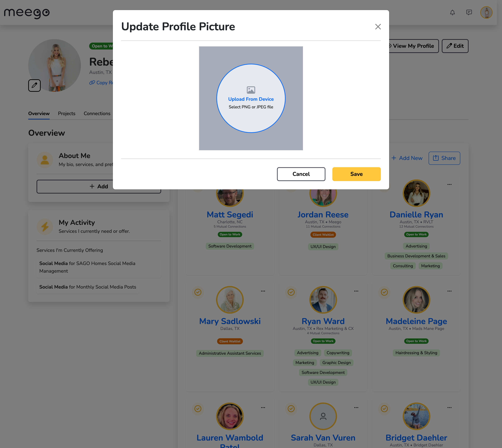Viewport: 502px width, 448px height.
Task: Toggle the checkmark badge on Ryan Ward card
Action: (x=291, y=292)
